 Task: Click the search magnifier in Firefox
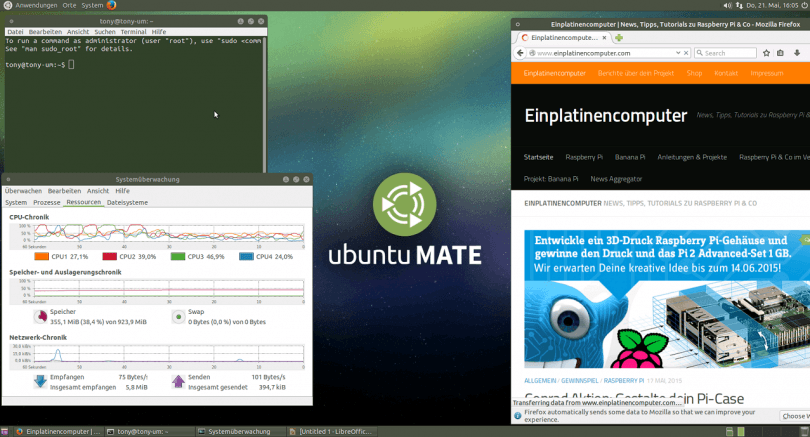(699, 53)
